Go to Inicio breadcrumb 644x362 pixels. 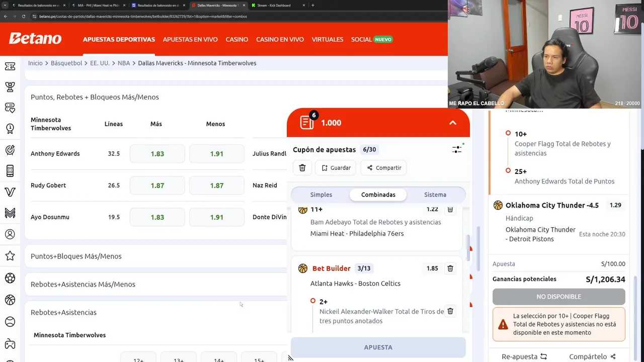35,63
